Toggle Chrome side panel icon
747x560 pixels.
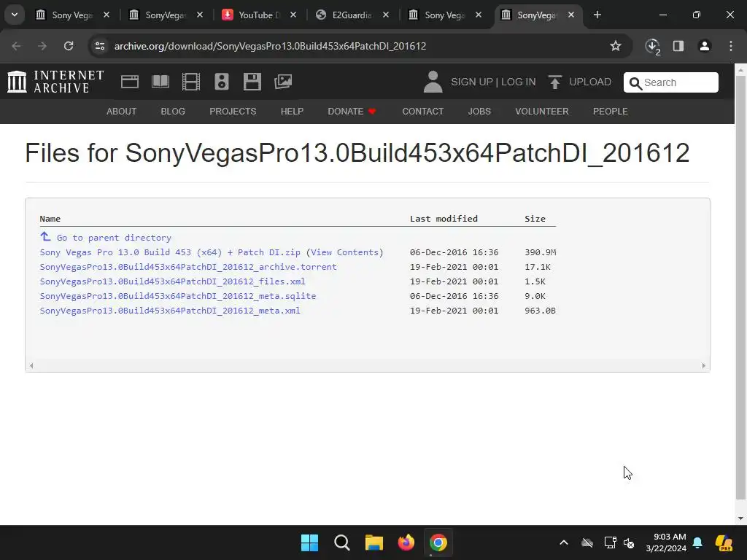coord(678,46)
